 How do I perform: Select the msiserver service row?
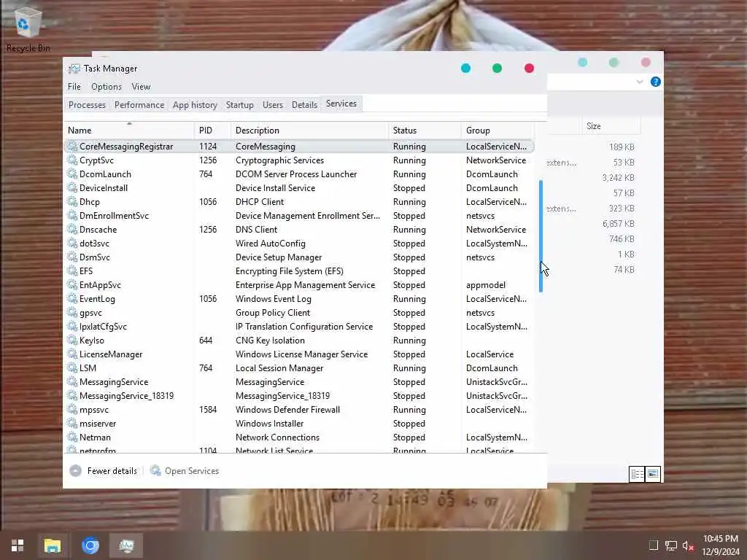click(x=298, y=423)
